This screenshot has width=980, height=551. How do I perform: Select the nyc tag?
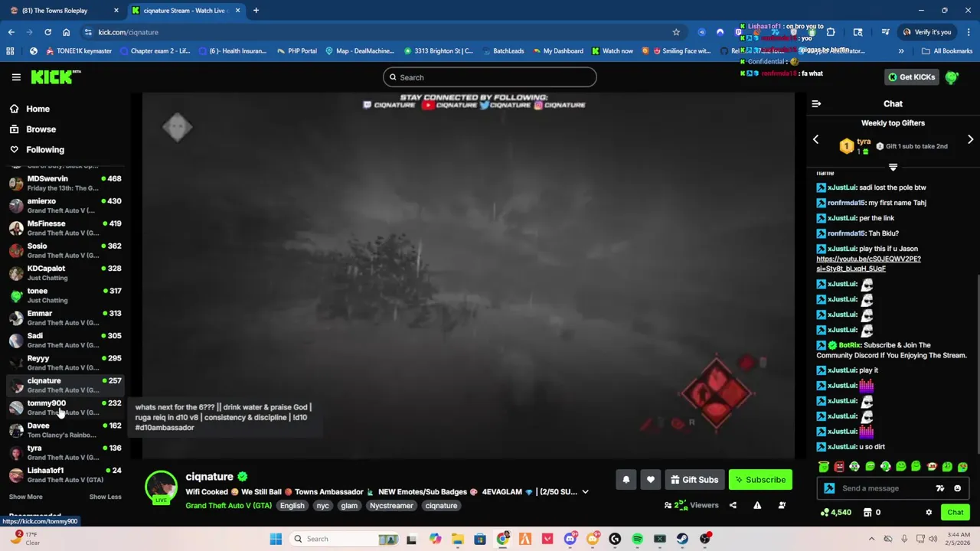[x=322, y=506]
